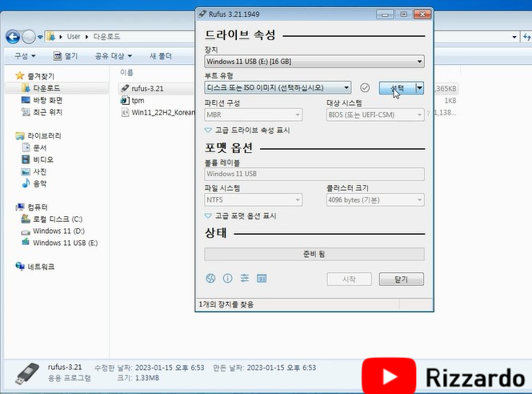This screenshot has height=394, width=532.
Task: Expand 고급 포맷 옵션 표시 section
Action: point(241,215)
